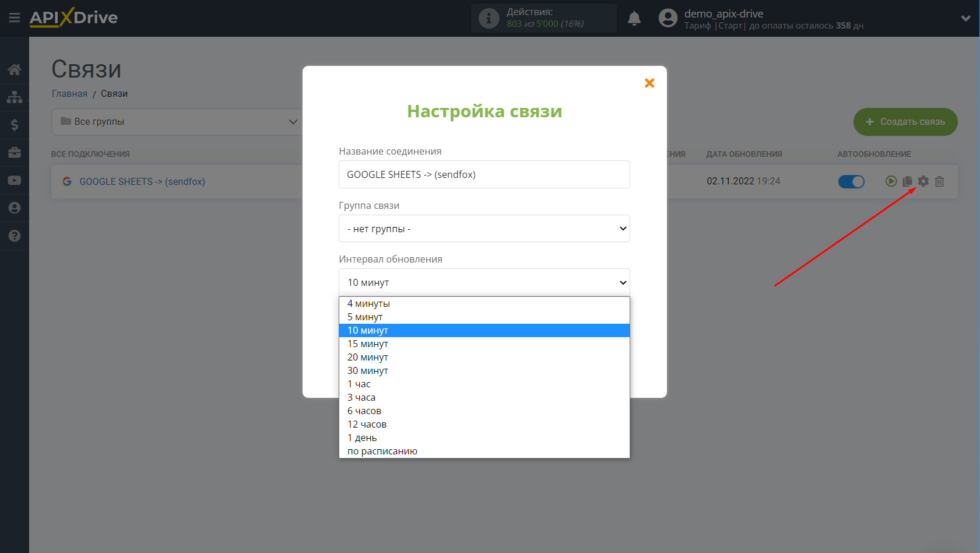The height and width of the screenshot is (553, 980).
Task: Select 6 часов option
Action: 484,411
